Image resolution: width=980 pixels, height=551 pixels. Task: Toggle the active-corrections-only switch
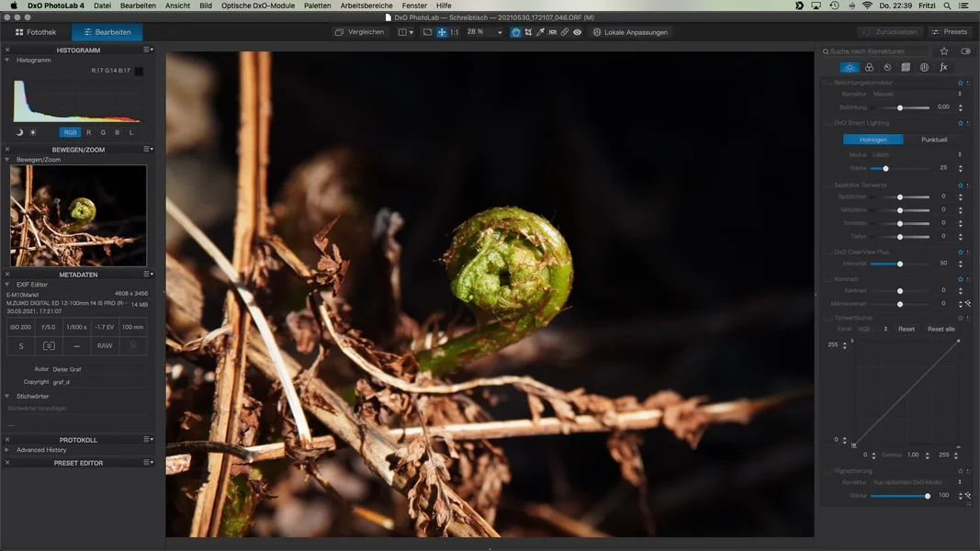pyautogui.click(x=965, y=51)
